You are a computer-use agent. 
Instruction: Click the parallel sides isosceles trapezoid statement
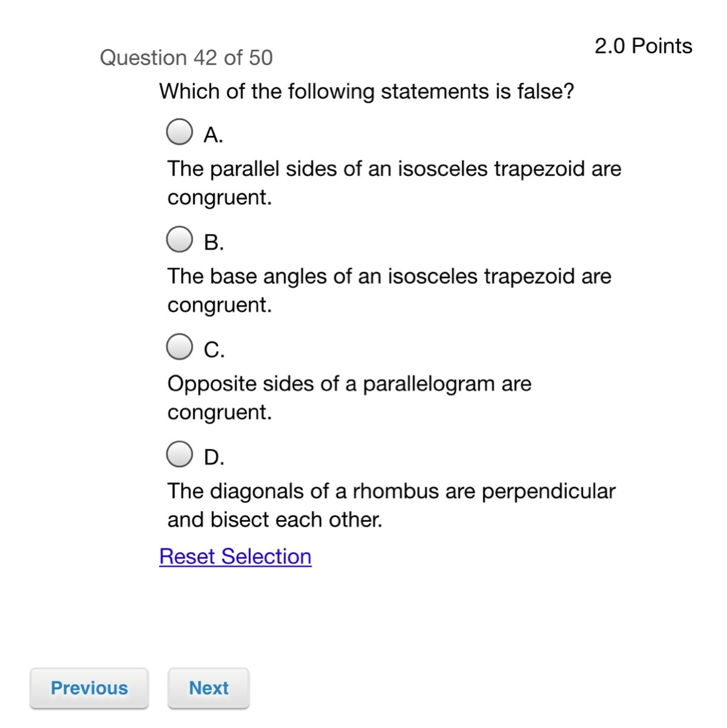coord(394,183)
